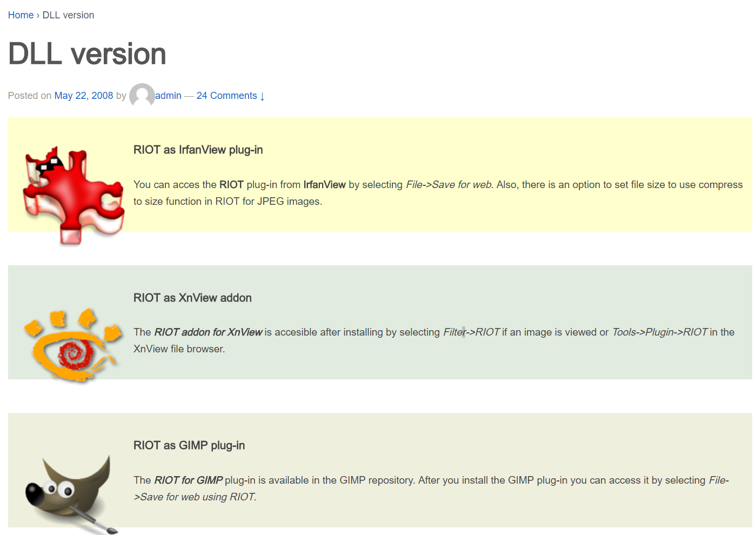Click the XnView orange eye logo

click(73, 345)
